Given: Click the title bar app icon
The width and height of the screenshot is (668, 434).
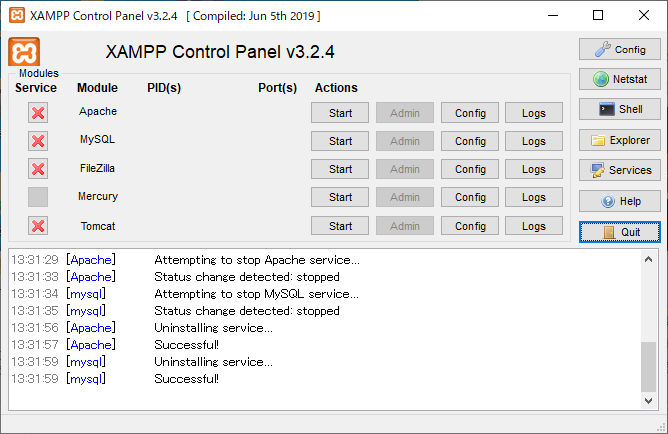Looking at the screenshot, I should (x=16, y=15).
